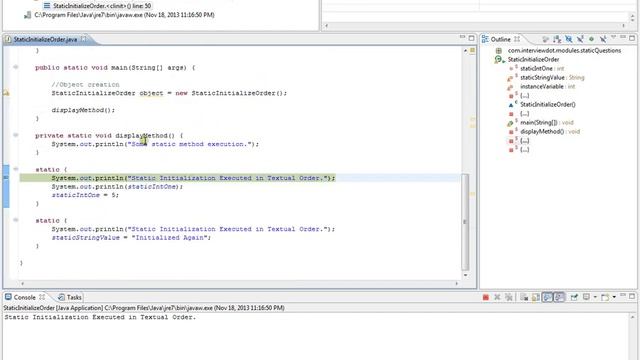This screenshot has width=640, height=360.
Task: Click the stack frame icon beside <clinit>
Action: [47, 6]
